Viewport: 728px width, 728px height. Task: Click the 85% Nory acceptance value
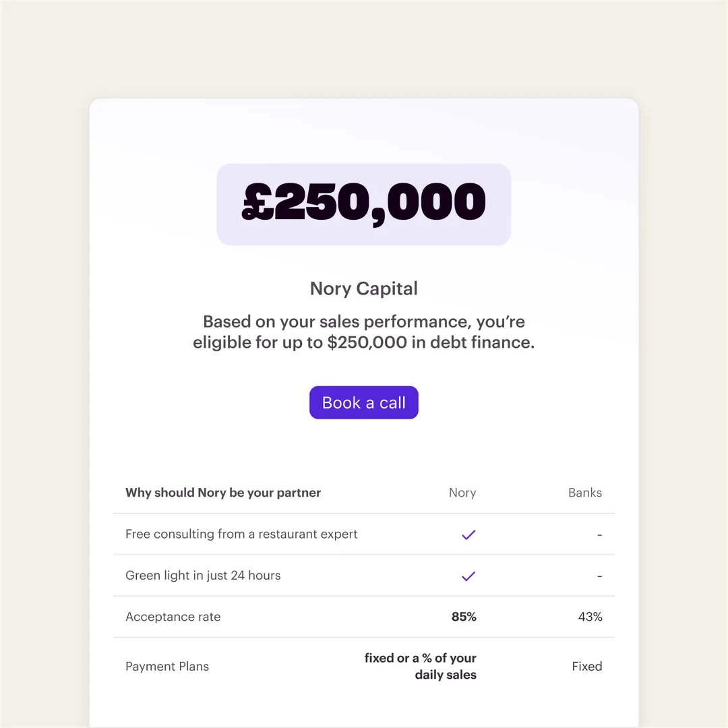[x=464, y=617]
